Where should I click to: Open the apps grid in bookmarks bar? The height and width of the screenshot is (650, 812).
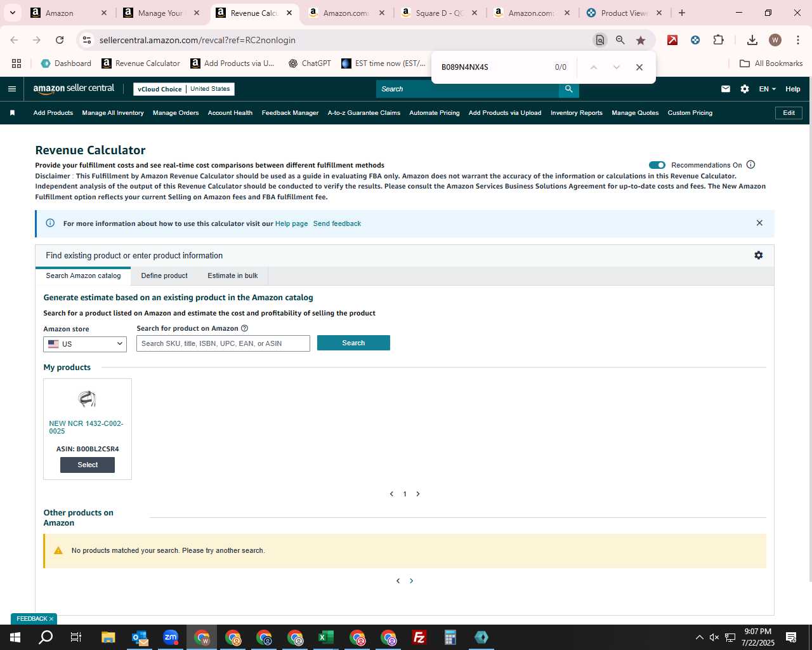coord(16,63)
